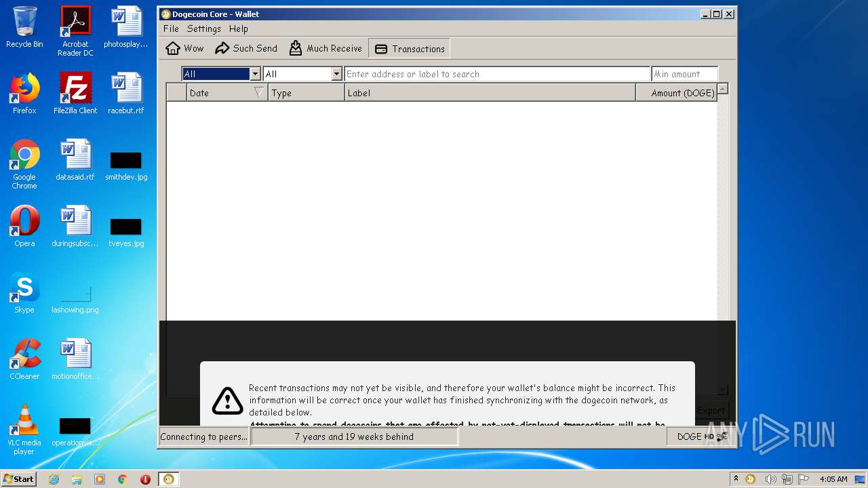868x488 pixels.
Task: Open the Help menu
Action: (238, 28)
